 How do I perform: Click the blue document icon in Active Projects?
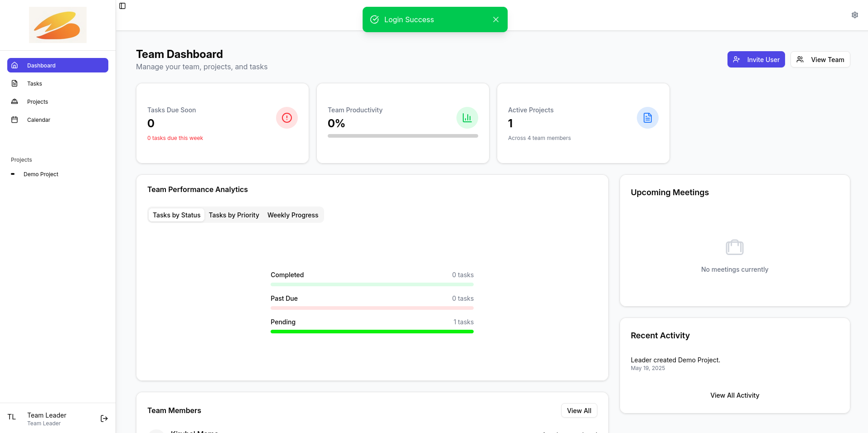(647, 118)
